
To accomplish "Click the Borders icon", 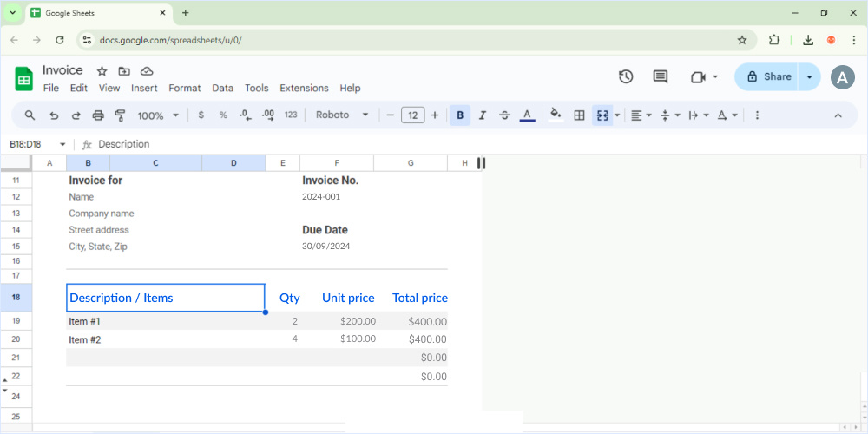I will [x=579, y=115].
